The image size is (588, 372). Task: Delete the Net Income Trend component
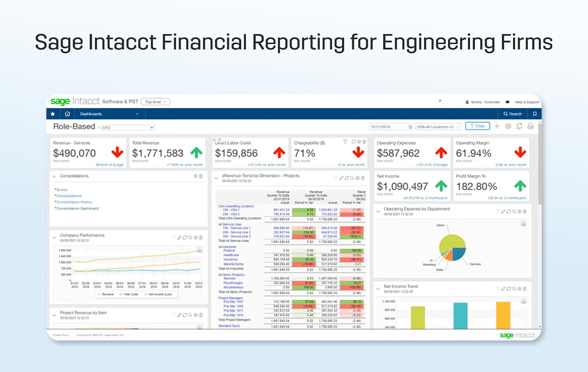pyautogui.click(x=525, y=289)
